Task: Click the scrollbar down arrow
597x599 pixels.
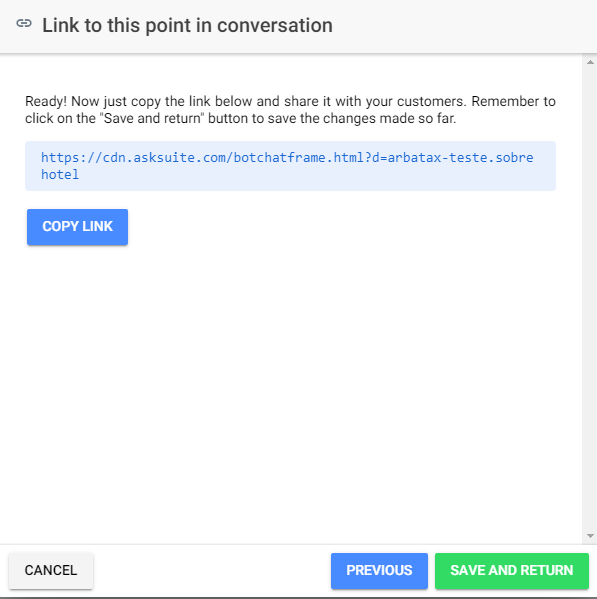Action: click(590, 536)
